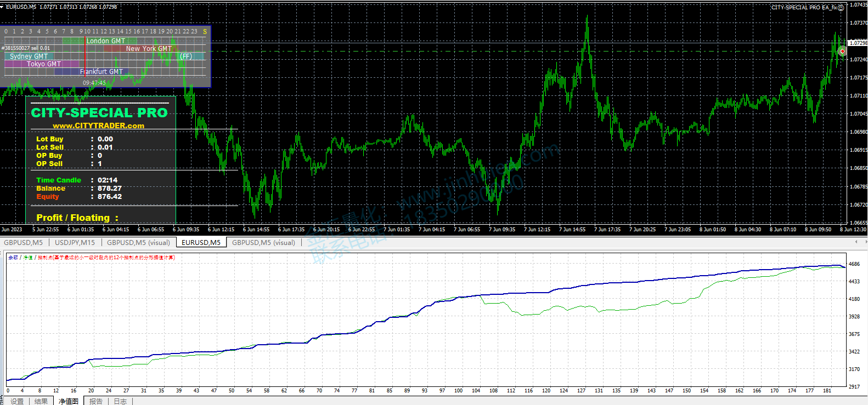The width and height of the screenshot is (868, 405).
Task: Open last GBPUSD,M5 (visual) tab
Action: tap(263, 243)
